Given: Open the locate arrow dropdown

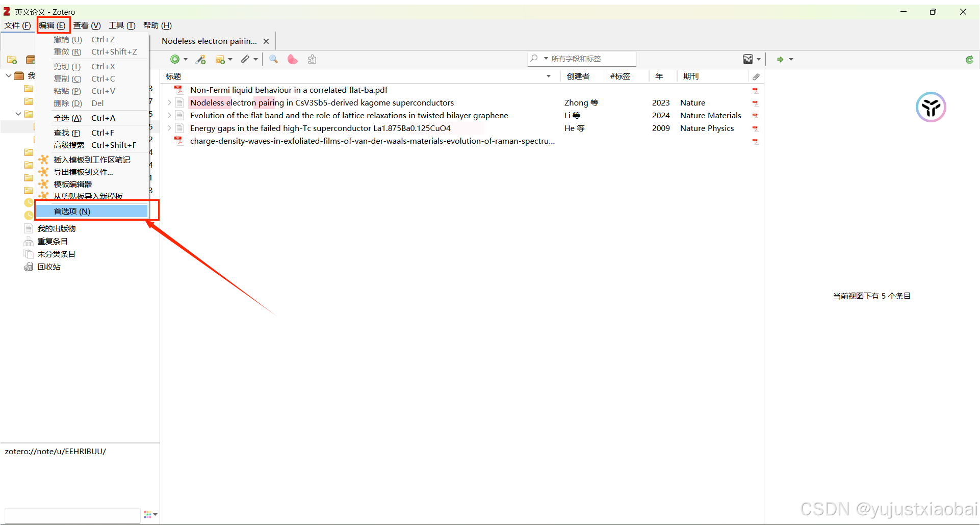Looking at the screenshot, I should tap(791, 60).
